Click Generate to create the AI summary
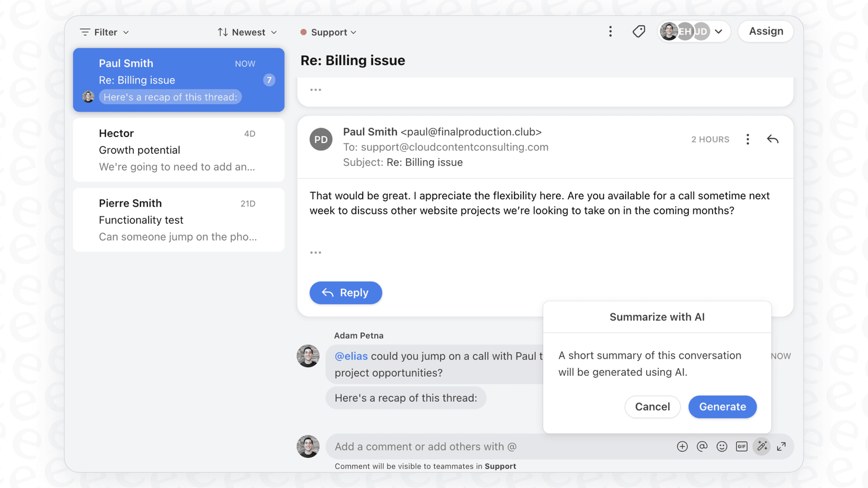868x488 pixels. (722, 407)
